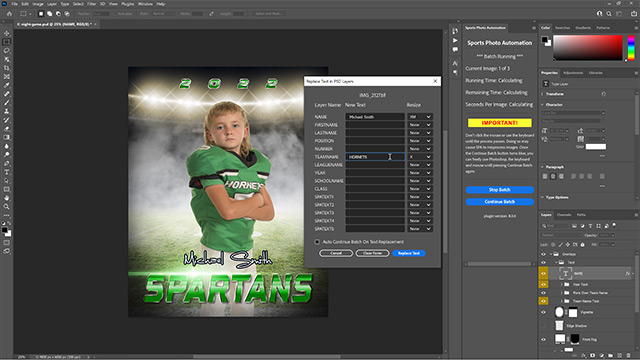This screenshot has width=640, height=360.
Task: Open the Layer menu
Action: click(52, 4)
